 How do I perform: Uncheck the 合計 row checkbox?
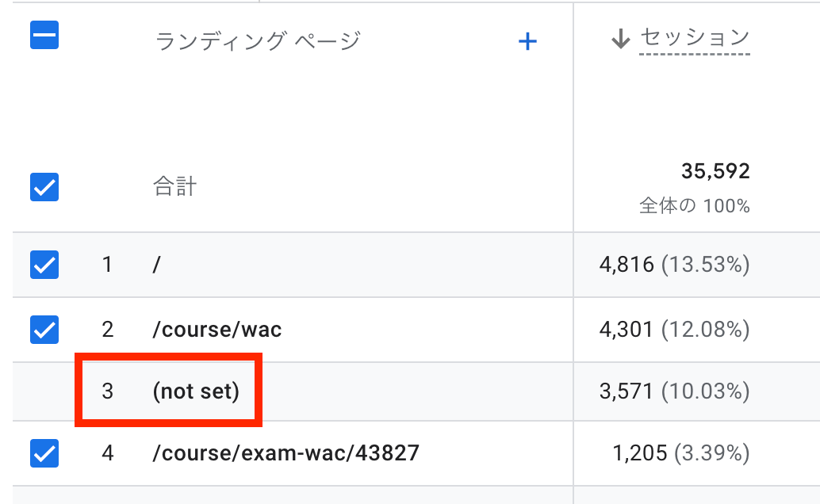coord(44,187)
